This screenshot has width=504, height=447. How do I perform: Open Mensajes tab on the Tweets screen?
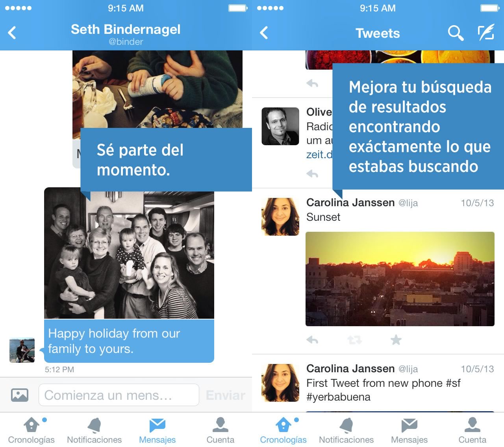click(409, 430)
